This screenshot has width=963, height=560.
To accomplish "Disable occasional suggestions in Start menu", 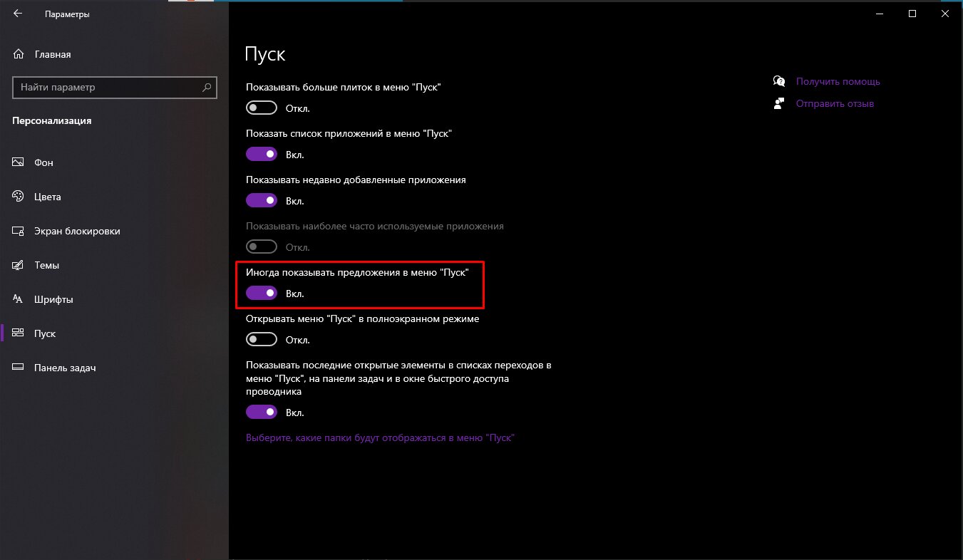I will (262, 294).
